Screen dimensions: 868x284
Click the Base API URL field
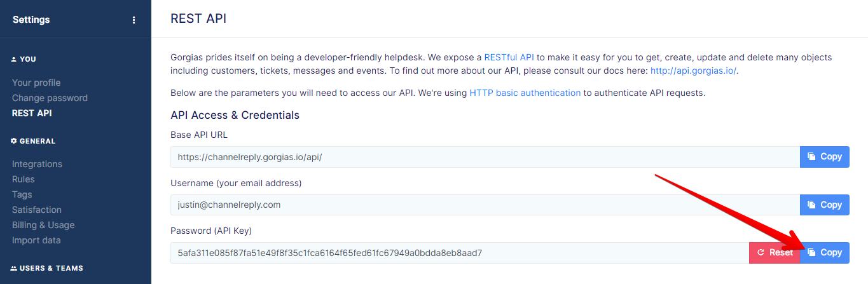click(x=485, y=156)
